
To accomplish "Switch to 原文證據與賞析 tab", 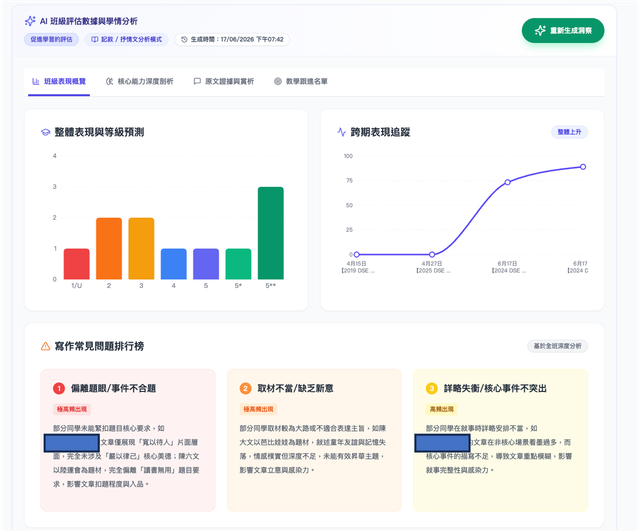I will [224, 82].
